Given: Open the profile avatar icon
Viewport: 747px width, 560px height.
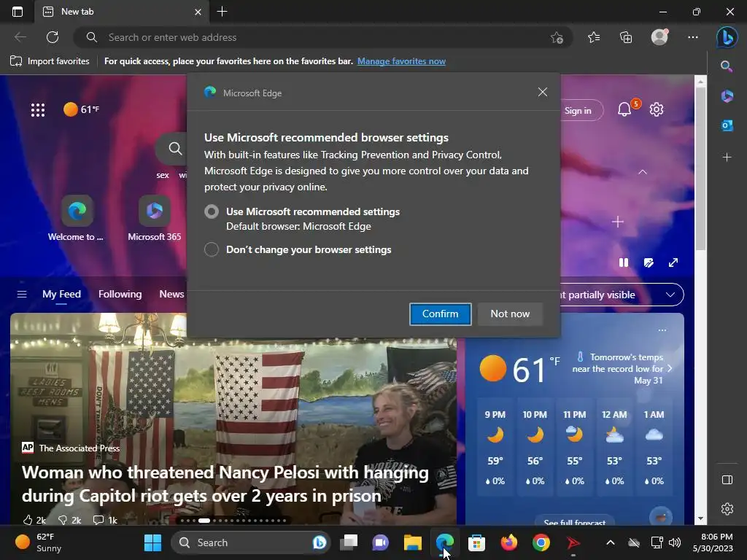Looking at the screenshot, I should pos(659,37).
